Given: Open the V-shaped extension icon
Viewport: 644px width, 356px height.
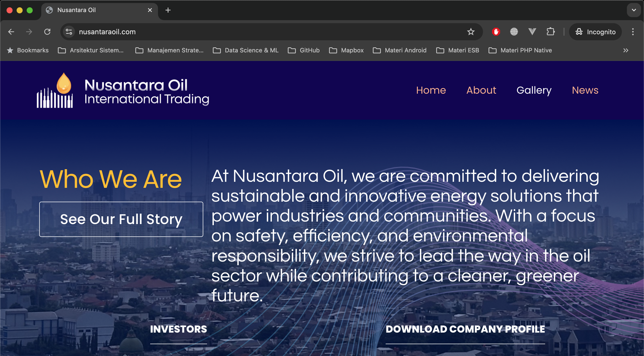Looking at the screenshot, I should [532, 32].
